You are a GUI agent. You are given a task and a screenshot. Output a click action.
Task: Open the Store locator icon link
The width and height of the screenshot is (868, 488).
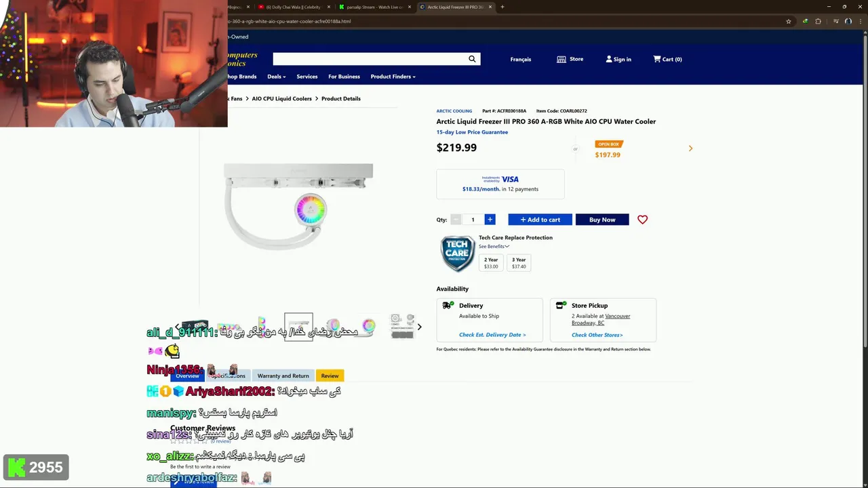point(570,59)
